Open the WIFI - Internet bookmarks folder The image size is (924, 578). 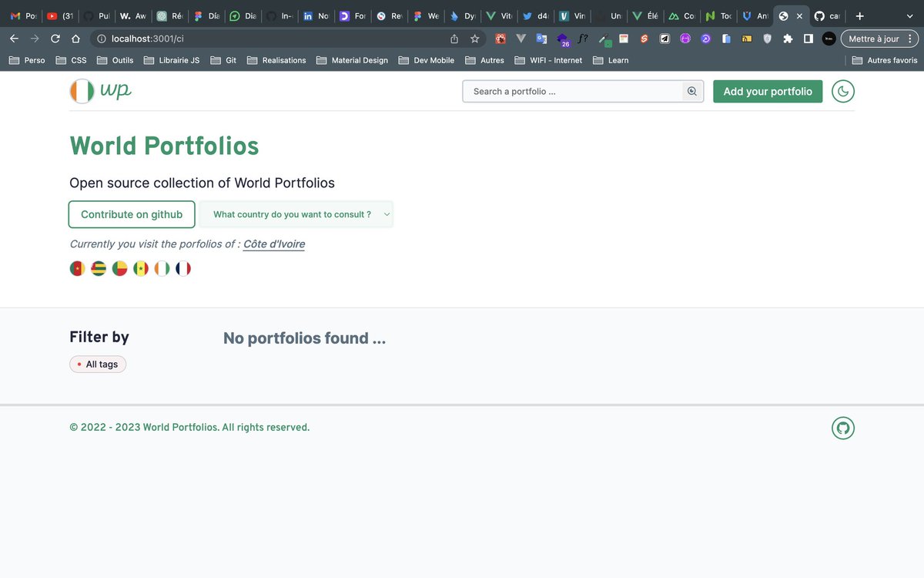click(x=548, y=60)
